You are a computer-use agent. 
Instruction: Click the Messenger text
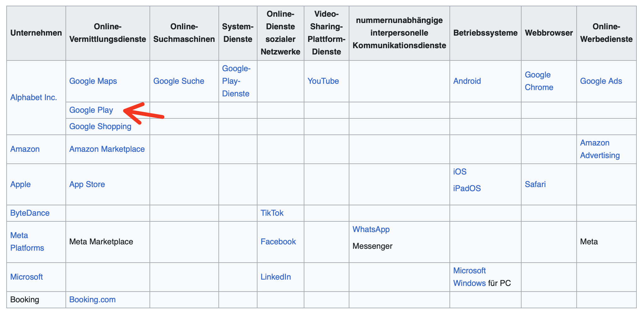(x=372, y=246)
